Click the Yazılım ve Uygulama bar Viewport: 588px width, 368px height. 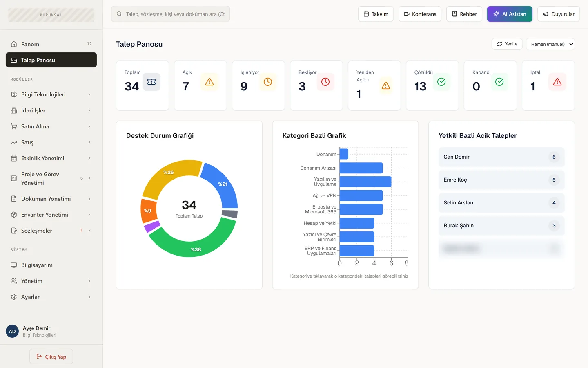(365, 182)
